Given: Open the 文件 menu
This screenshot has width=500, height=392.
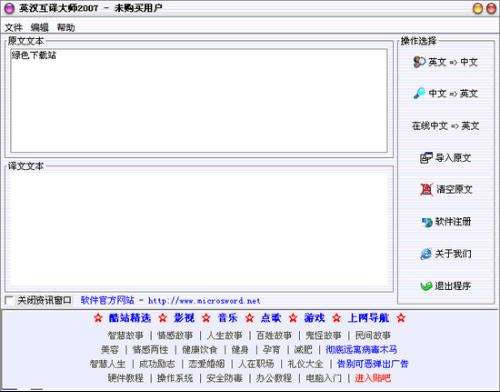Looking at the screenshot, I should pyautogui.click(x=13, y=27).
